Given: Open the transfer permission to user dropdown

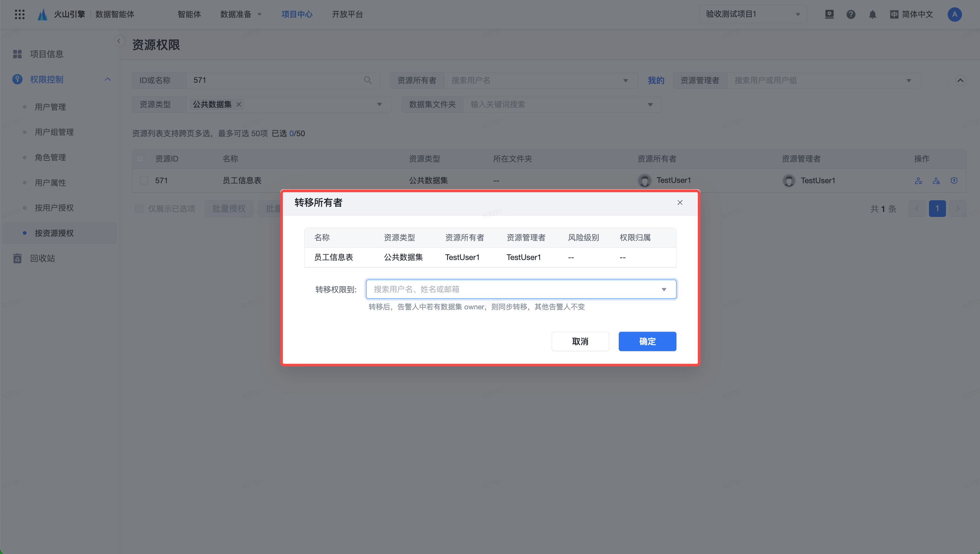Looking at the screenshot, I should click(521, 289).
